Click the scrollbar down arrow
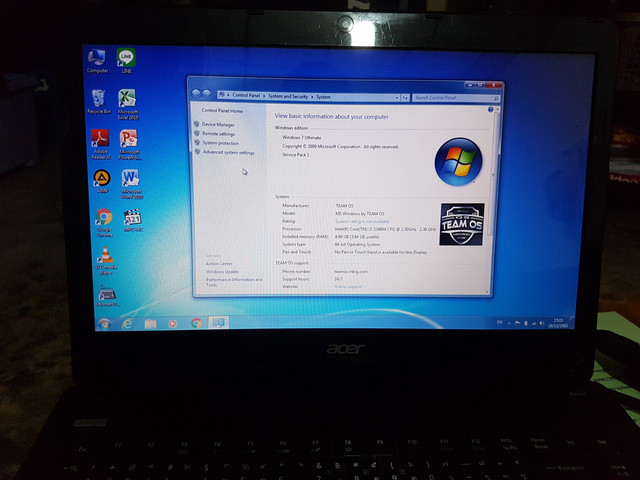640x480 pixels. 487,292
